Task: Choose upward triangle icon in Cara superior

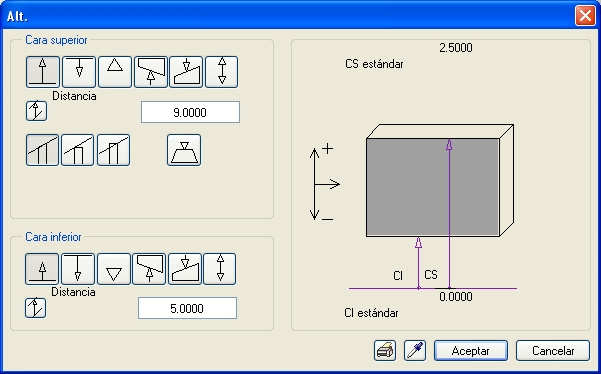Action: [115, 72]
